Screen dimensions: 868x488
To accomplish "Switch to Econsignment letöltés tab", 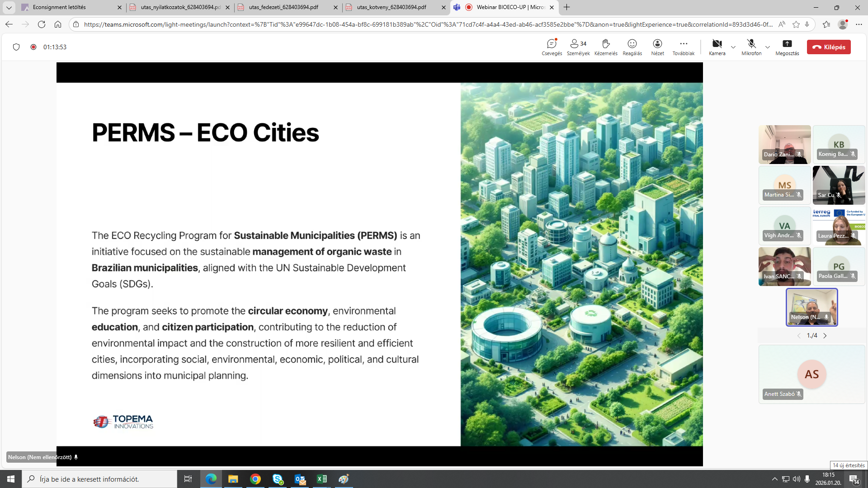I will pos(59,7).
